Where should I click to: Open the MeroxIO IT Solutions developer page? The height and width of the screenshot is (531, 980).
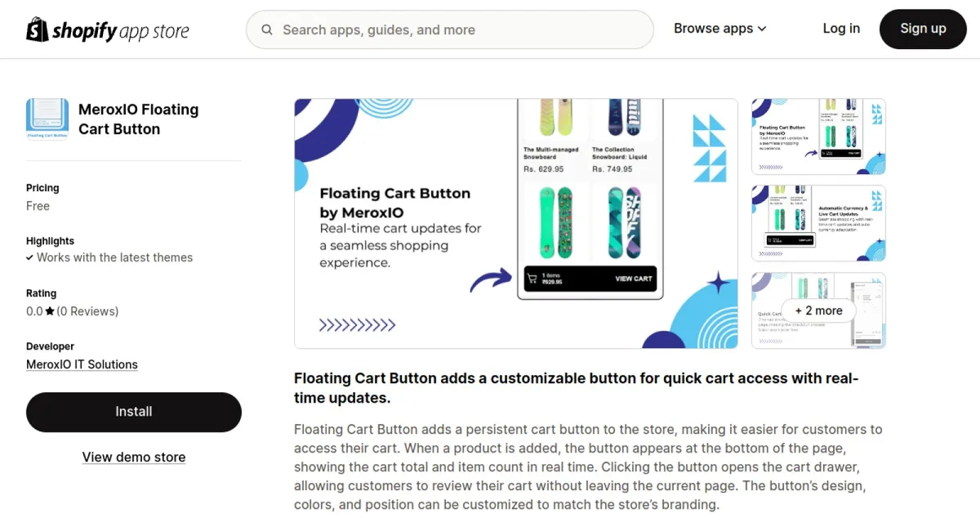pos(82,364)
